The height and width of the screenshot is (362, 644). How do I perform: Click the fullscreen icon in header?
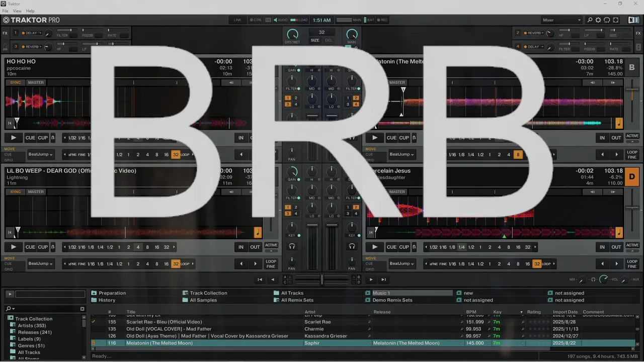point(616,20)
